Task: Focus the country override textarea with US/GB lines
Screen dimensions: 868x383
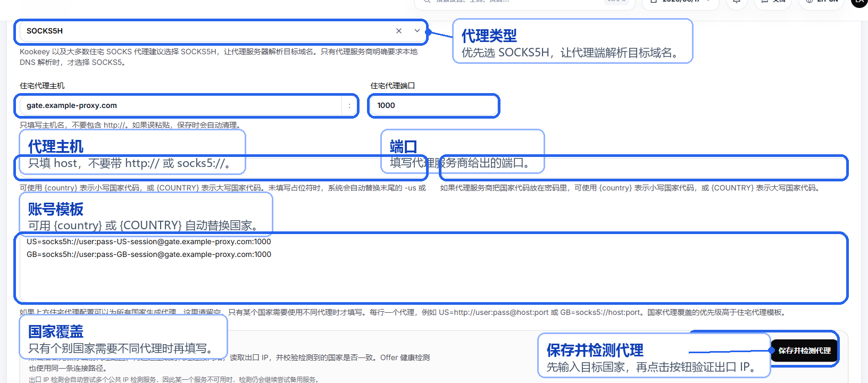Action: (x=431, y=268)
